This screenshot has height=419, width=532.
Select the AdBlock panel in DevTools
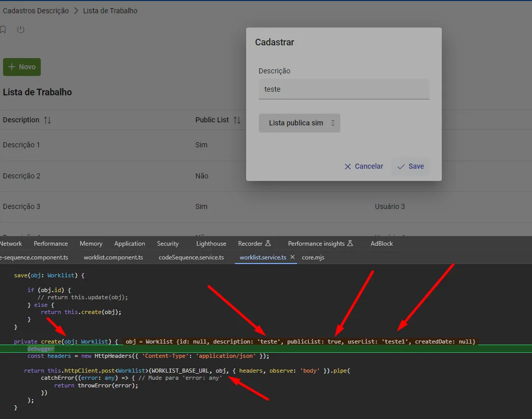point(381,243)
